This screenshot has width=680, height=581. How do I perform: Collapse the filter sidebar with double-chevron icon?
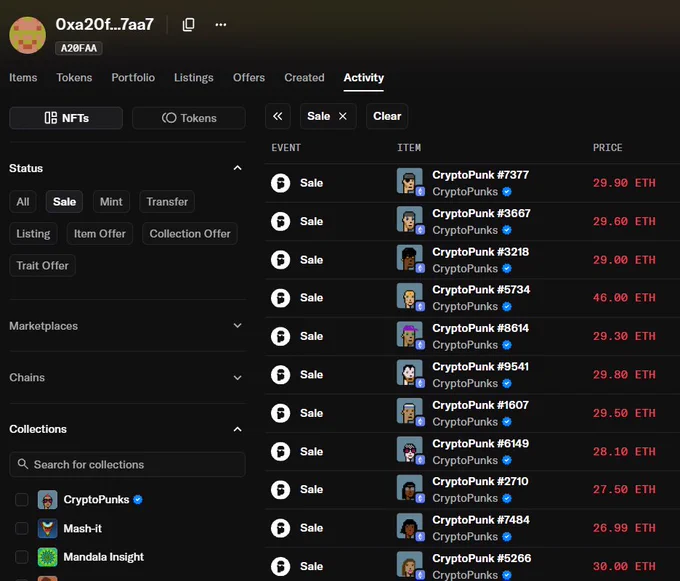[x=278, y=116]
